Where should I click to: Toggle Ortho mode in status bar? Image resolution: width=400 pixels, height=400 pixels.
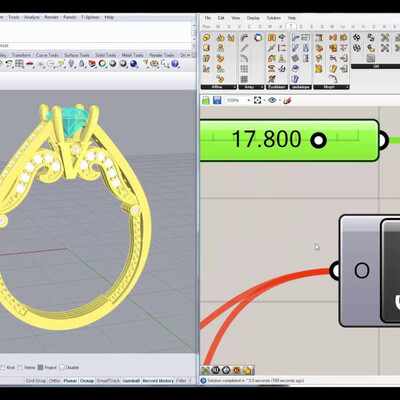[x=54, y=381]
